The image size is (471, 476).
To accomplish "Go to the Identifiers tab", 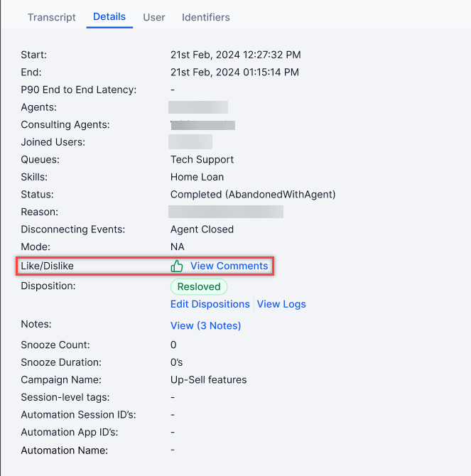I will click(206, 17).
